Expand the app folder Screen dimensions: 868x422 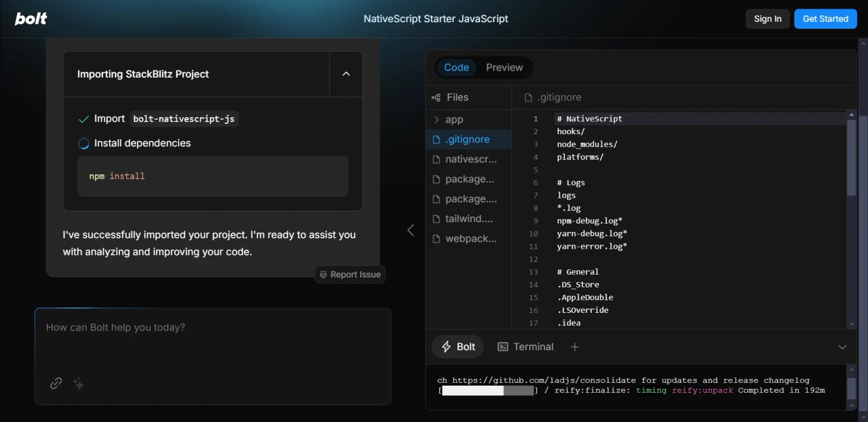pos(469,119)
